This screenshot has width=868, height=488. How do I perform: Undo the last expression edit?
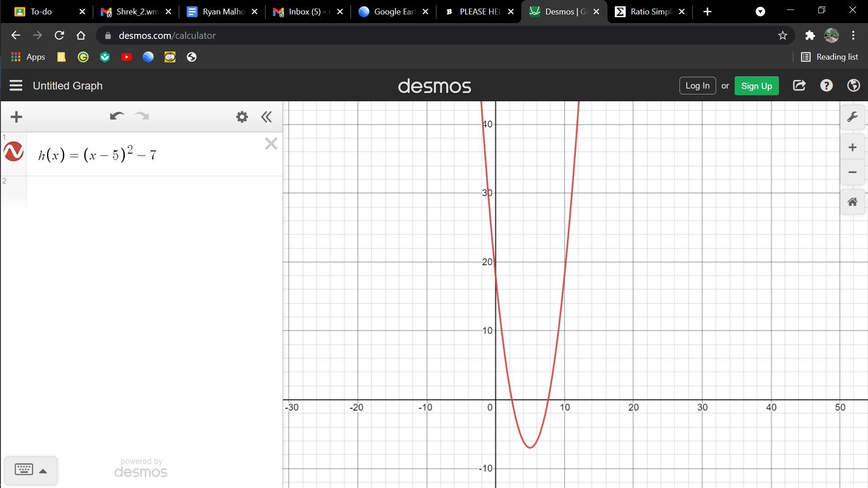pos(117,117)
